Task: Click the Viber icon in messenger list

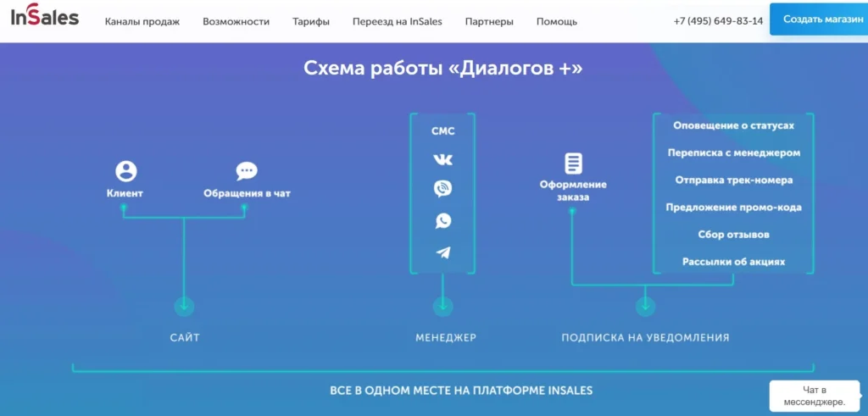Action: pos(442,189)
